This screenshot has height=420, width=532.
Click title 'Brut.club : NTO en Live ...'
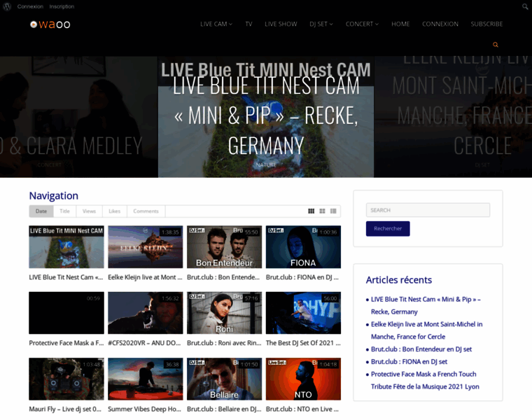[x=302, y=409]
